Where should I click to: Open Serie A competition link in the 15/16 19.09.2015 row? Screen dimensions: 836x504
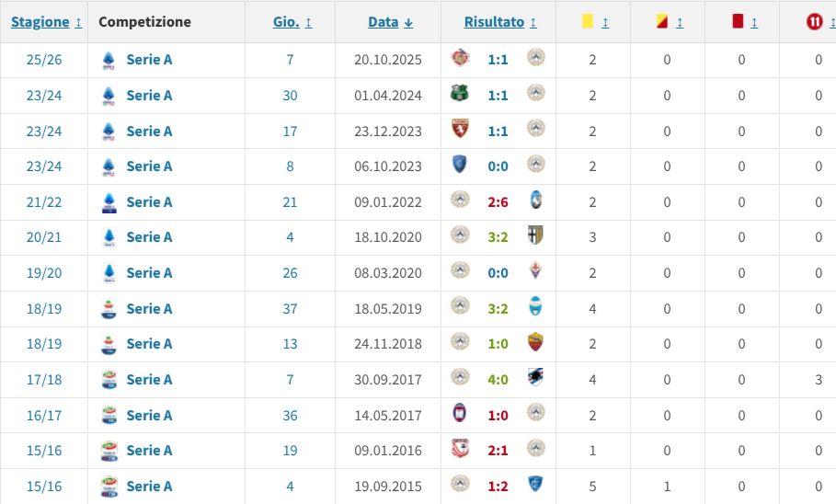point(149,486)
